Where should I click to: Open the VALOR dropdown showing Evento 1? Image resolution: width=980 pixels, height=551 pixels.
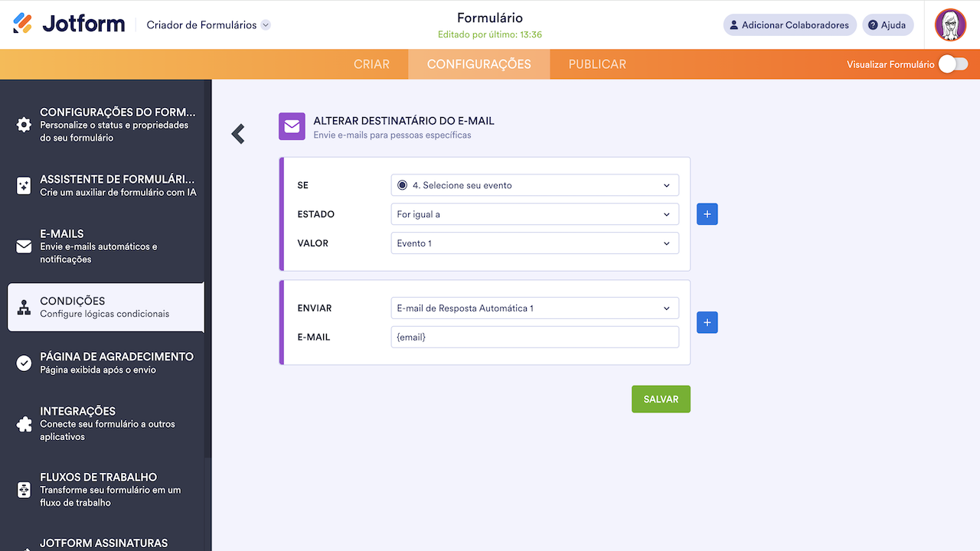point(534,243)
